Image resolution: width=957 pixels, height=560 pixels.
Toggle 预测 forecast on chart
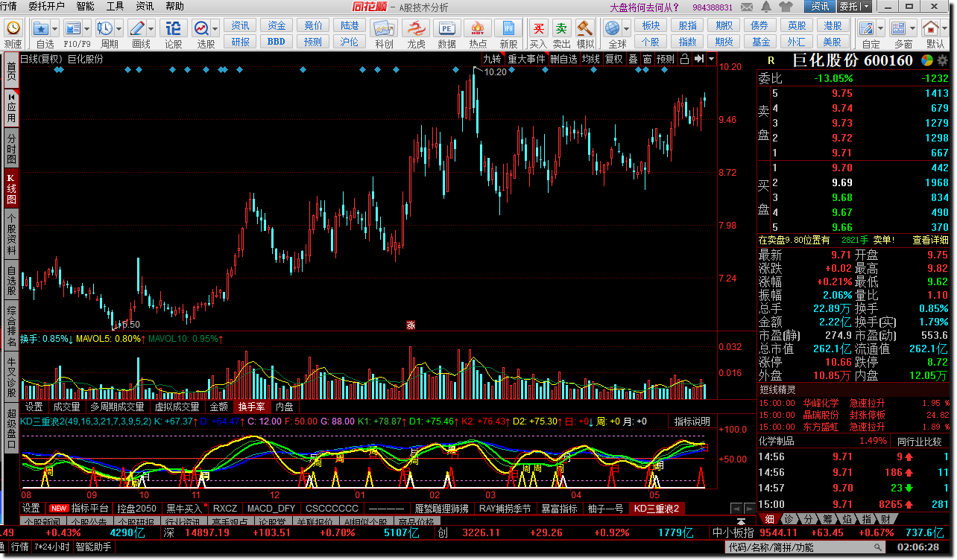pos(666,59)
